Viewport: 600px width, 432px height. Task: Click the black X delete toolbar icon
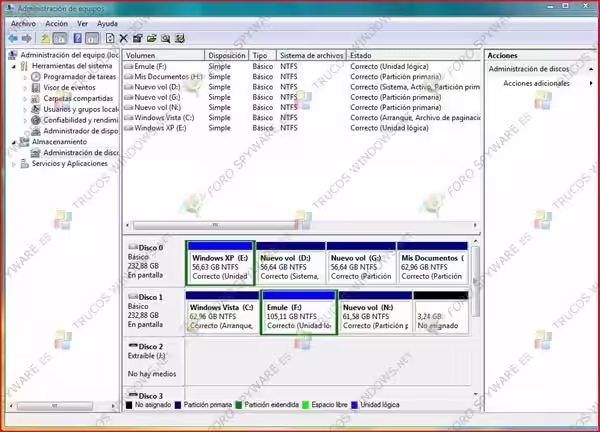(123, 38)
